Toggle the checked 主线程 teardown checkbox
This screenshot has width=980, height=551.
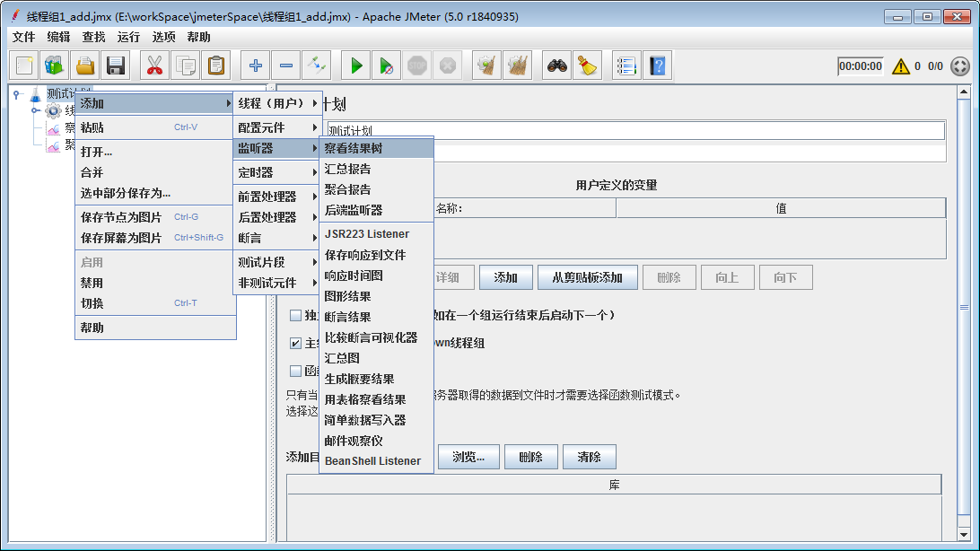pyautogui.click(x=295, y=343)
